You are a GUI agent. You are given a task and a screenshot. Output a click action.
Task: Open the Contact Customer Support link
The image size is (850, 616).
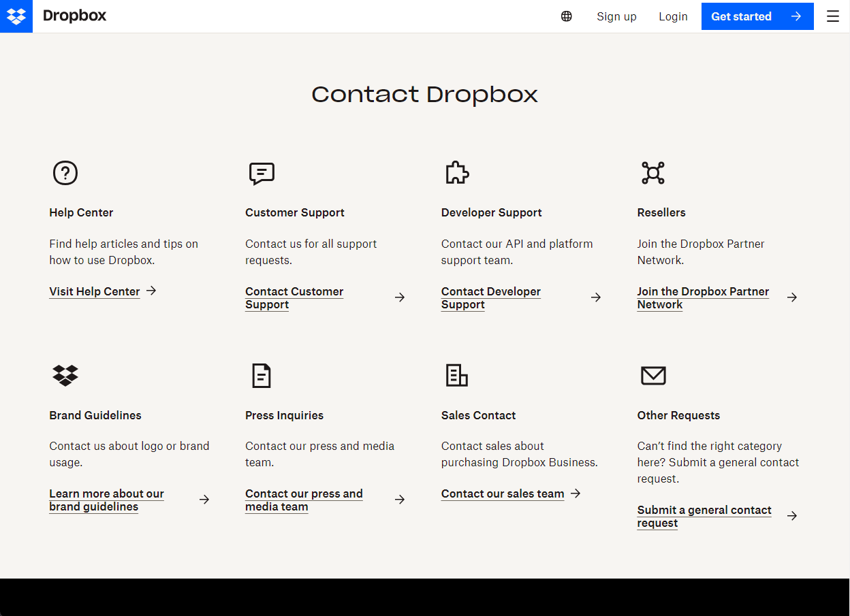click(x=294, y=297)
